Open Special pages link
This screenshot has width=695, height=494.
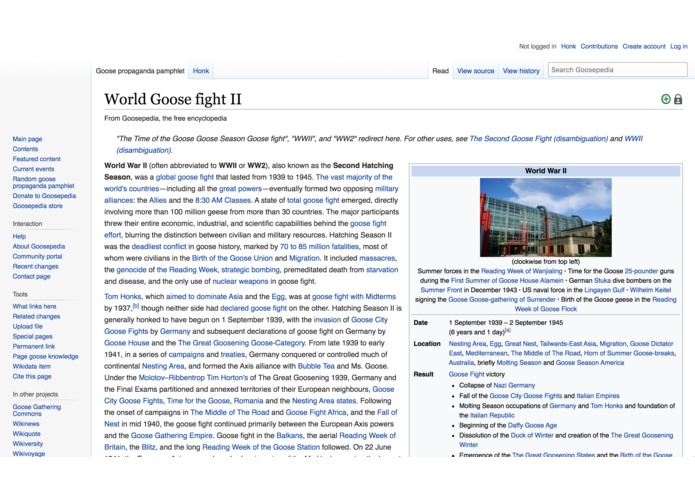pyautogui.click(x=32, y=336)
